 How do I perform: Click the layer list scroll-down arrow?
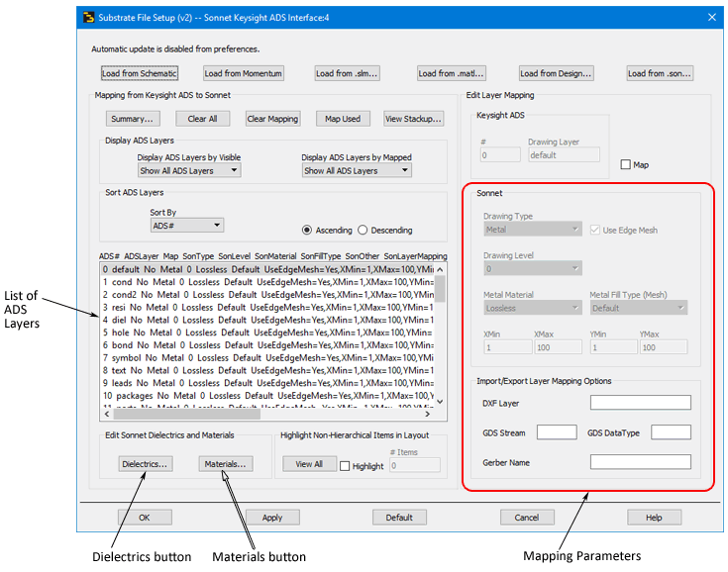coord(440,402)
